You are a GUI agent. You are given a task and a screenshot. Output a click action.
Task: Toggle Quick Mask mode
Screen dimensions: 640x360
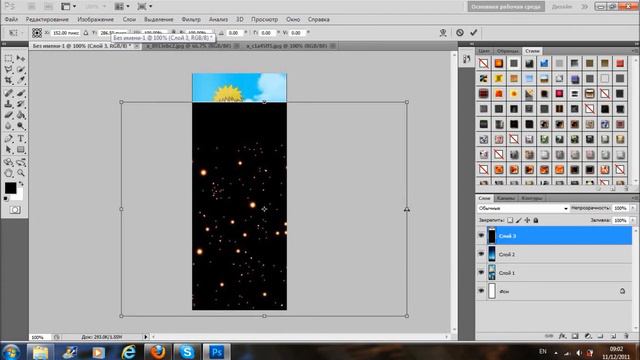coord(15,210)
